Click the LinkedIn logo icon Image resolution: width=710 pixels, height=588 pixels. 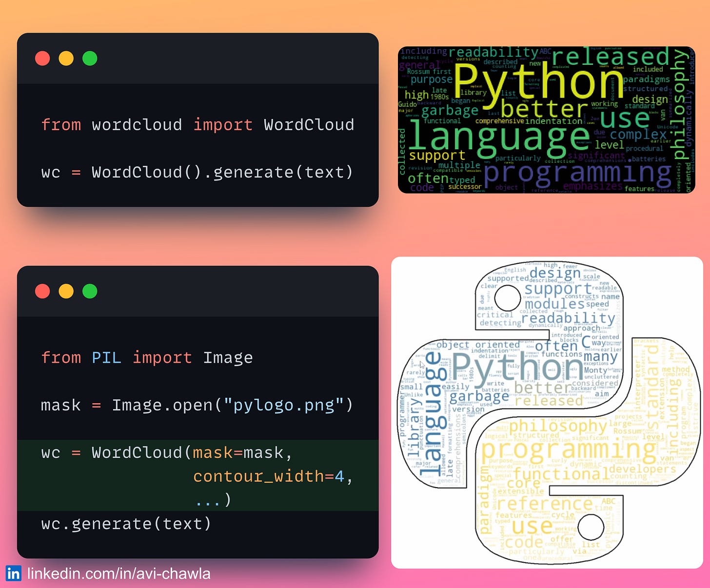click(13, 573)
